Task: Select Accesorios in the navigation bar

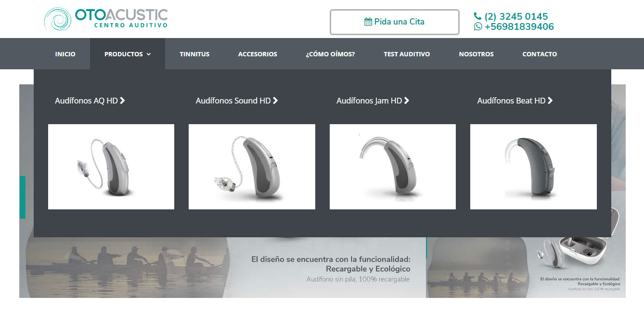Action: click(x=258, y=54)
